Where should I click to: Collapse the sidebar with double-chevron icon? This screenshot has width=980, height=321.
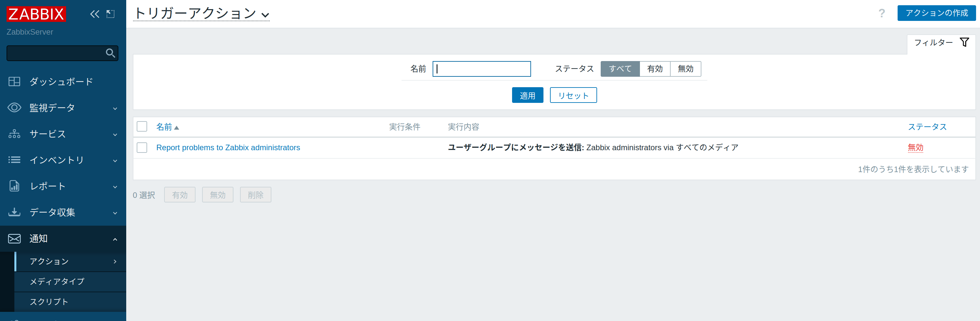[x=95, y=14]
